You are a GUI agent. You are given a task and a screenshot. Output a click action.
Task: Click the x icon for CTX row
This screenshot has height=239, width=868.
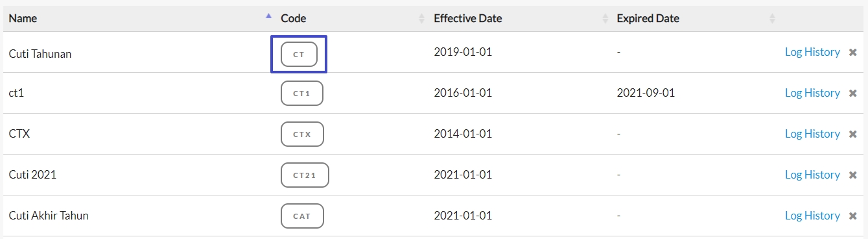(x=853, y=134)
